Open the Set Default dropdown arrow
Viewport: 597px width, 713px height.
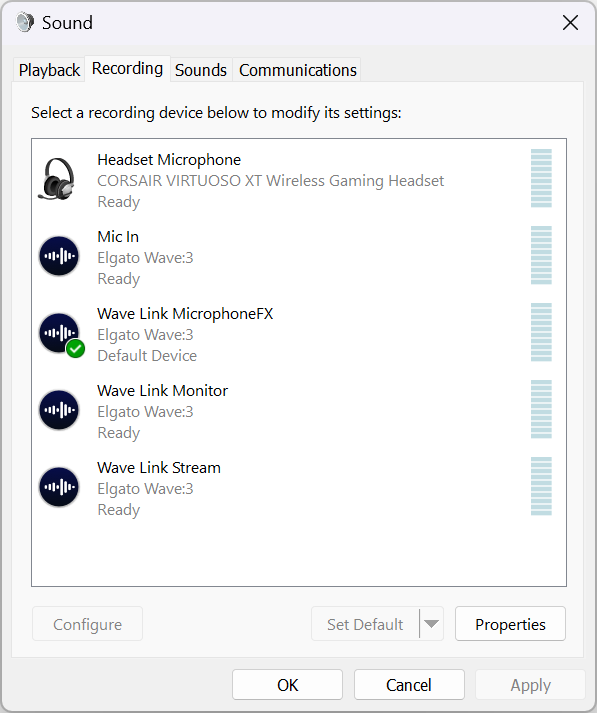431,624
